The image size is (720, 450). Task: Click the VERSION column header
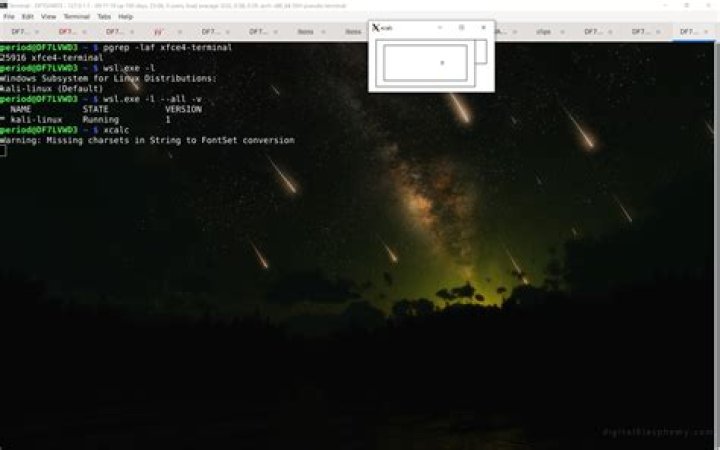pyautogui.click(x=183, y=109)
